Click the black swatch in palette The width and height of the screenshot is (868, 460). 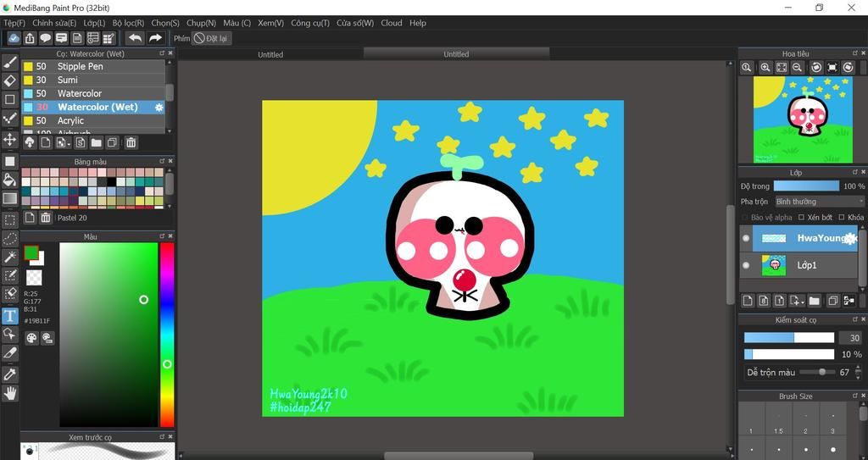112,182
